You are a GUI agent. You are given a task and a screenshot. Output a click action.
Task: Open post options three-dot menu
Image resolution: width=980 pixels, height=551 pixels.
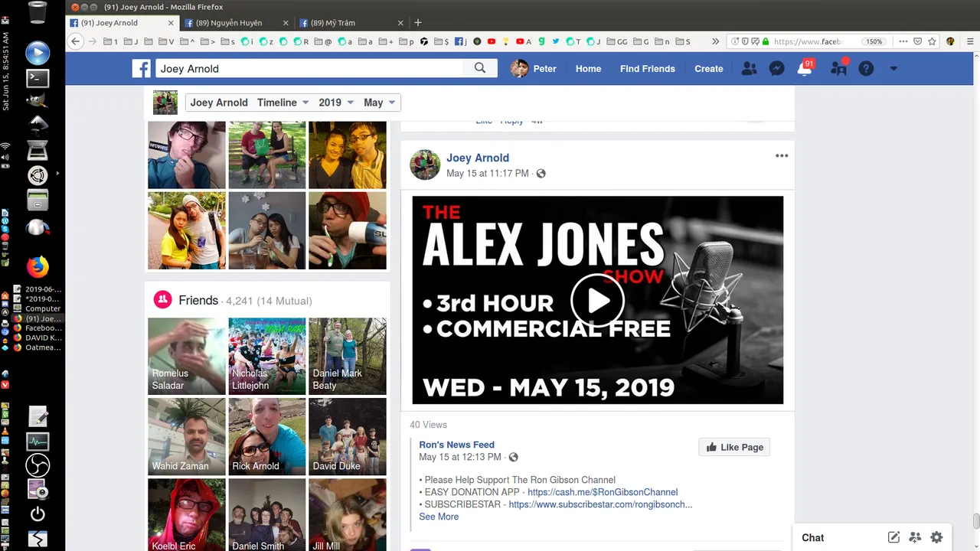[781, 155]
